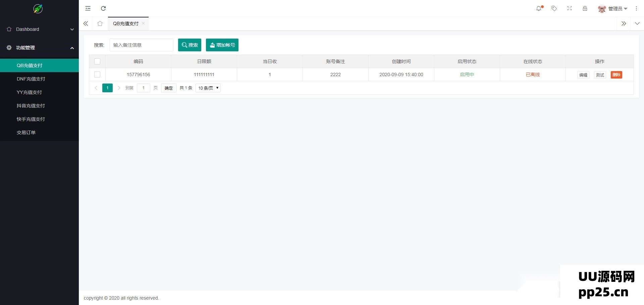Tick the checkbox for row 157796156
The height and width of the screenshot is (305, 644).
[x=97, y=74]
